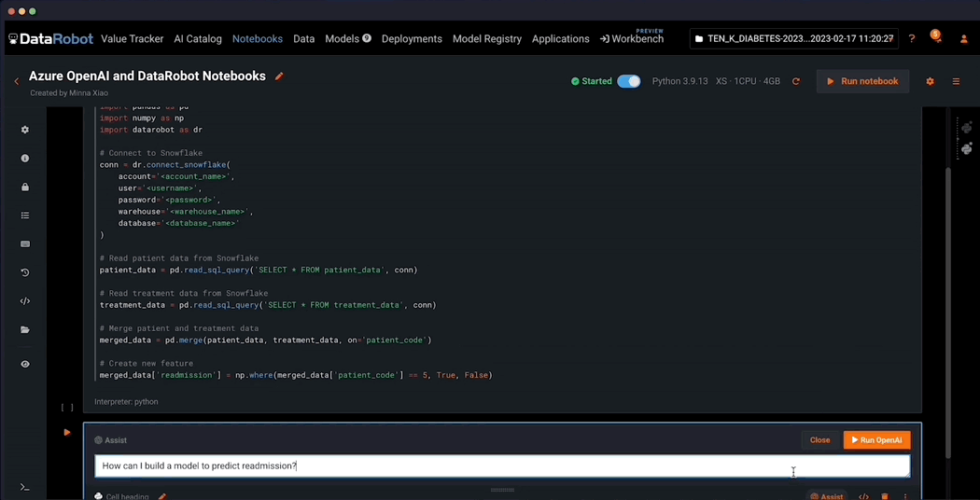
Task: Select the top Python cell marker in minimap
Action: [x=967, y=128]
